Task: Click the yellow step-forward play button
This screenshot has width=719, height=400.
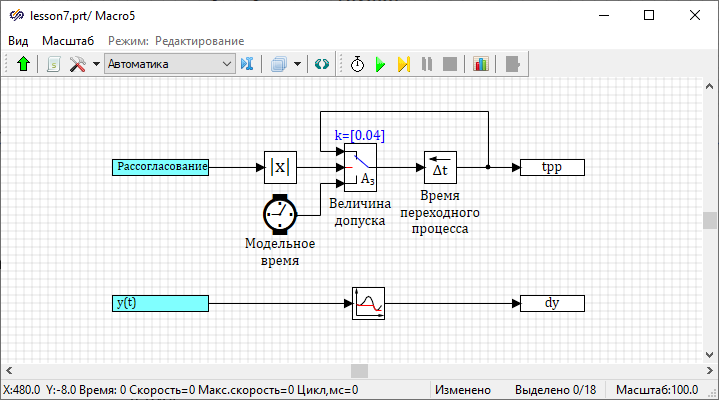Action: click(403, 64)
